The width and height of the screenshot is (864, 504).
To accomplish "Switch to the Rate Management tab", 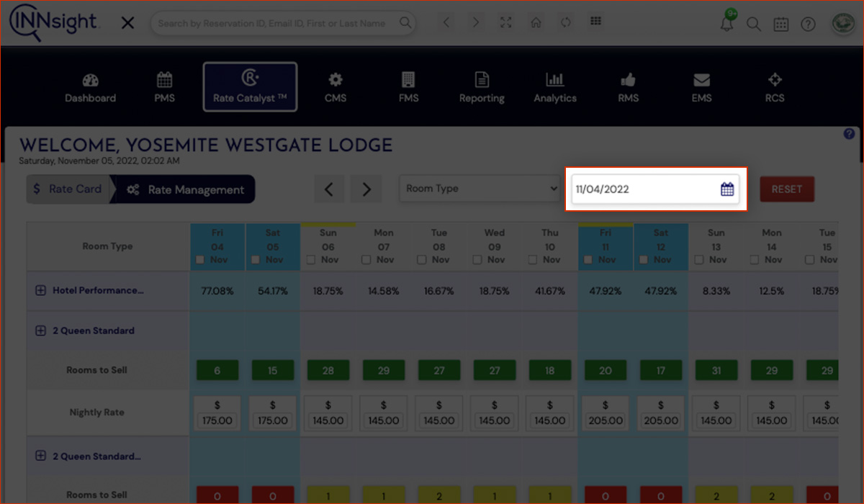I will pos(184,189).
